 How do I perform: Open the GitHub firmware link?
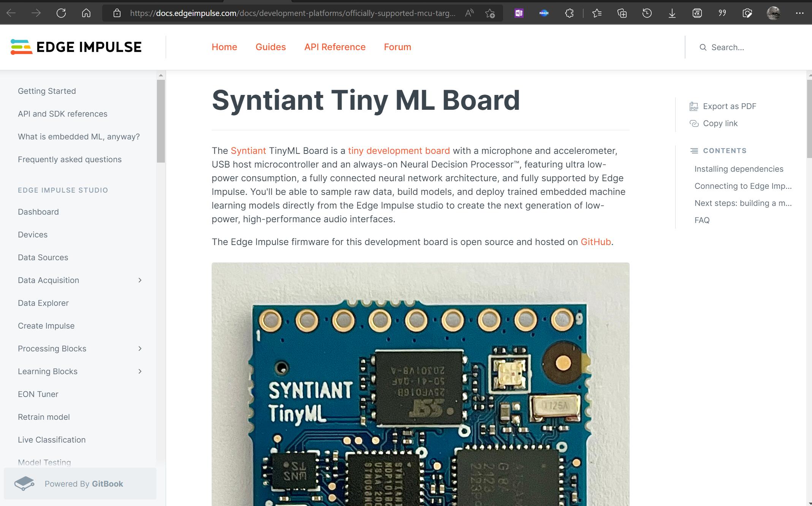(595, 242)
